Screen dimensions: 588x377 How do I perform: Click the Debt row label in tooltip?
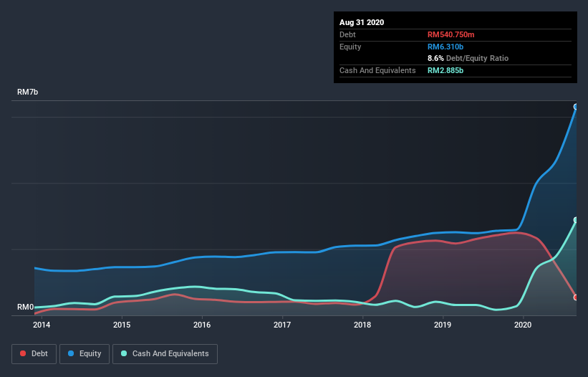click(347, 34)
